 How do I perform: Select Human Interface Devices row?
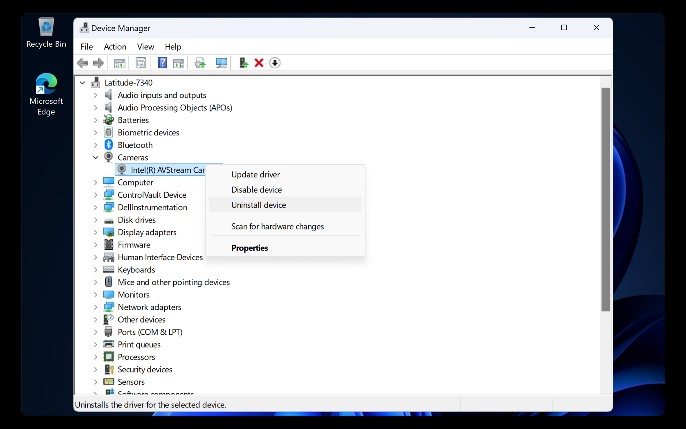(160, 257)
